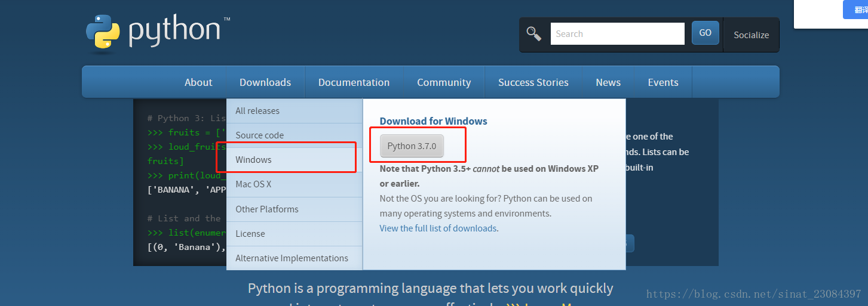Click the blue translate button in the top-right corner

pos(855,10)
